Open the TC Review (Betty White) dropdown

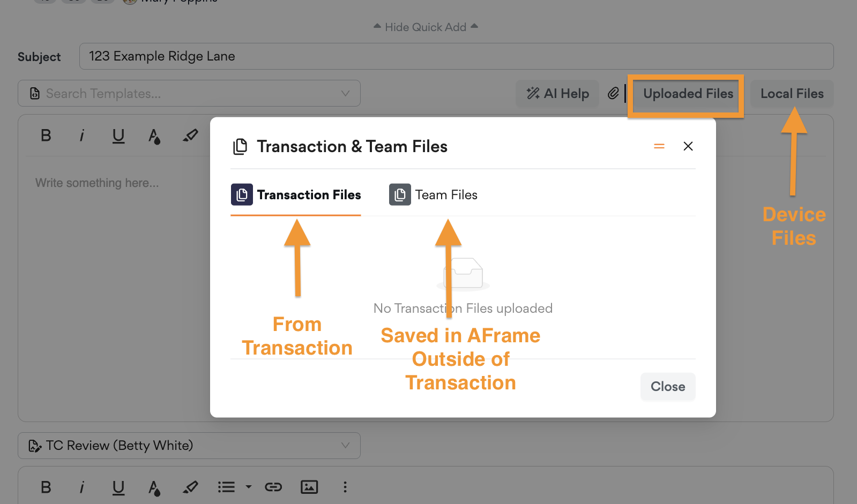[189, 446]
